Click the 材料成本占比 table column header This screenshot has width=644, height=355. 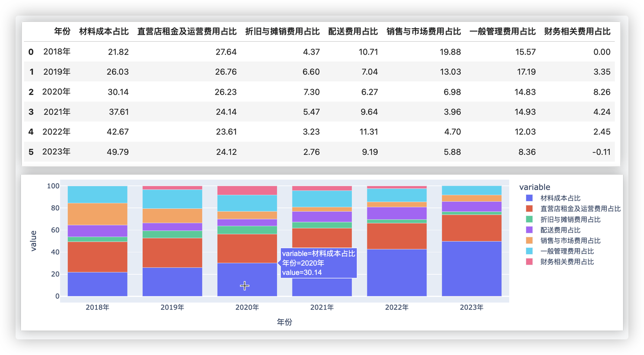104,31
